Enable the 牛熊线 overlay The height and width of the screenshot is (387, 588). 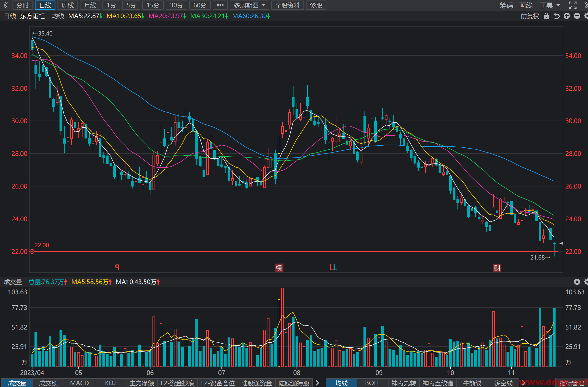coord(472,383)
